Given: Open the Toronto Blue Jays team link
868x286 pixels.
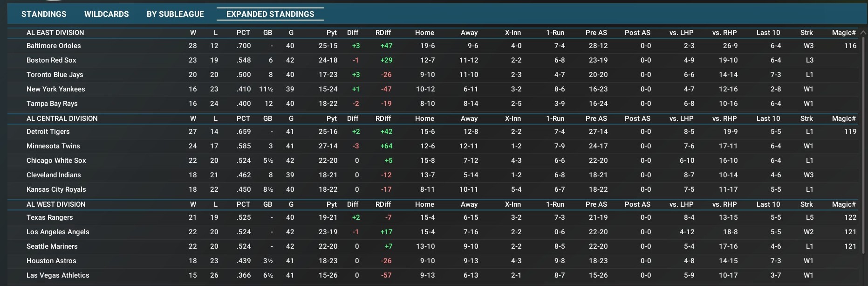Looking at the screenshot, I should pyautogui.click(x=55, y=75).
